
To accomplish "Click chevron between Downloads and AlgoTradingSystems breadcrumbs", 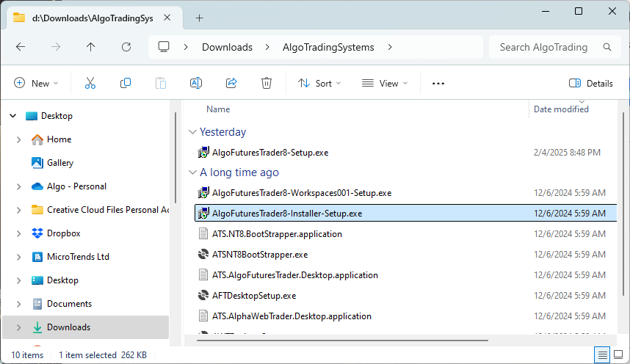I will coord(267,47).
